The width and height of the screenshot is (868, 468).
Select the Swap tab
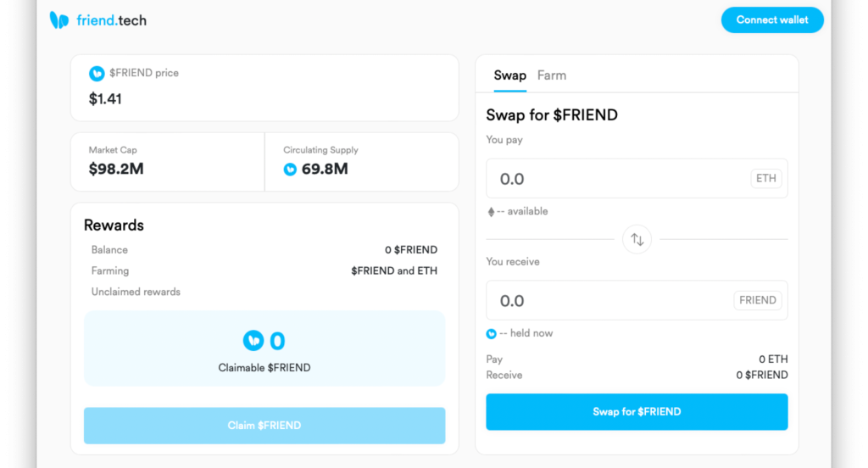pyautogui.click(x=509, y=75)
